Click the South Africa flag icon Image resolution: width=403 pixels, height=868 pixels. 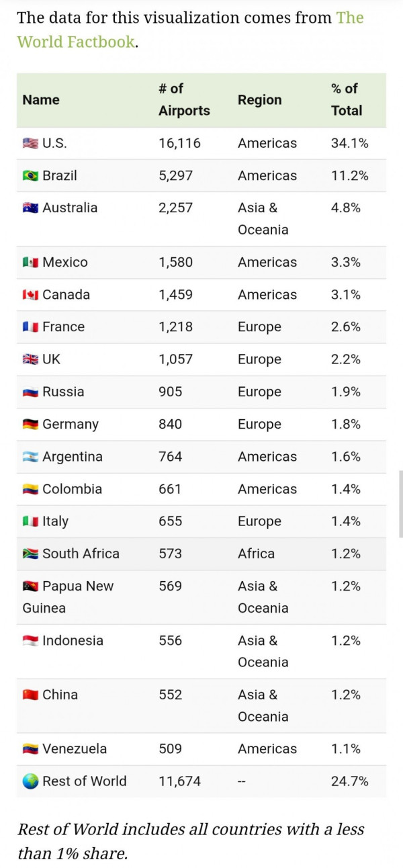30,554
